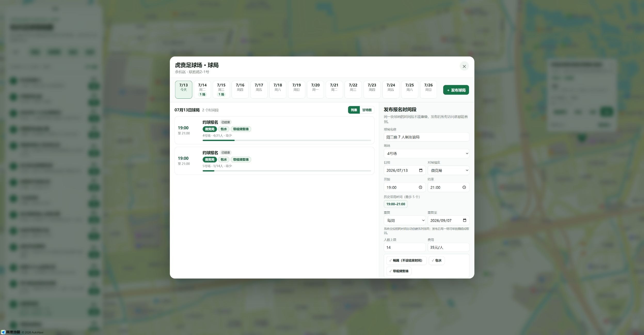Click the 4号场 session progress bar

pos(287,140)
